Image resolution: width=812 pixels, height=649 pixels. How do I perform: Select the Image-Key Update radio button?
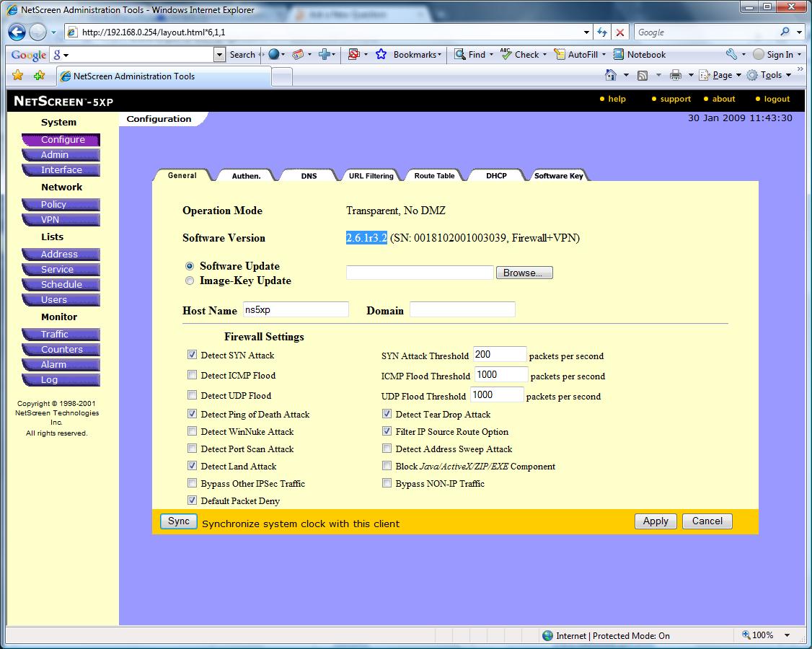coord(190,280)
